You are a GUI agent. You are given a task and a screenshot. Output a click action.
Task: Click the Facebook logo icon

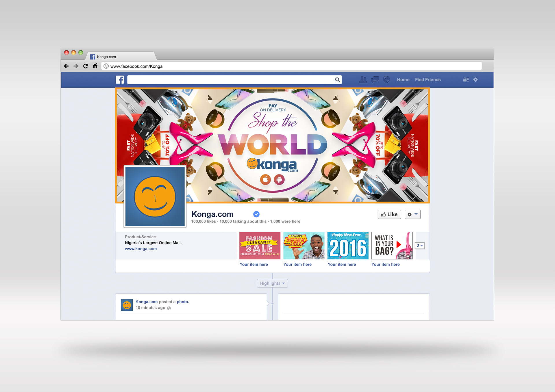click(x=120, y=80)
